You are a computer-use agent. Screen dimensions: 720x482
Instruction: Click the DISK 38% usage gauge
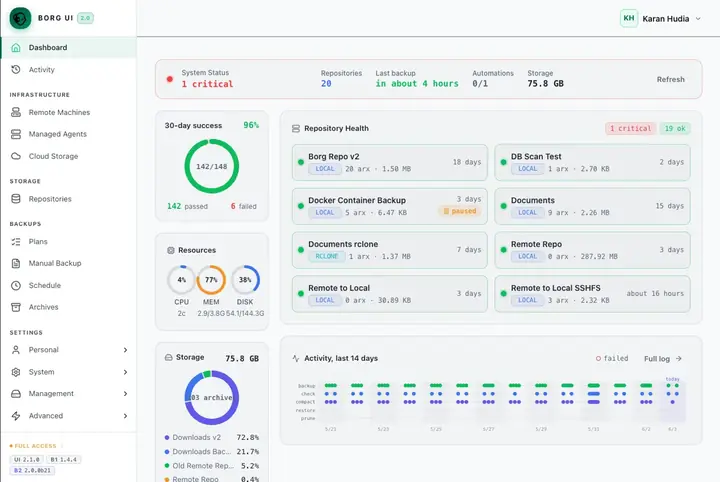[245, 280]
